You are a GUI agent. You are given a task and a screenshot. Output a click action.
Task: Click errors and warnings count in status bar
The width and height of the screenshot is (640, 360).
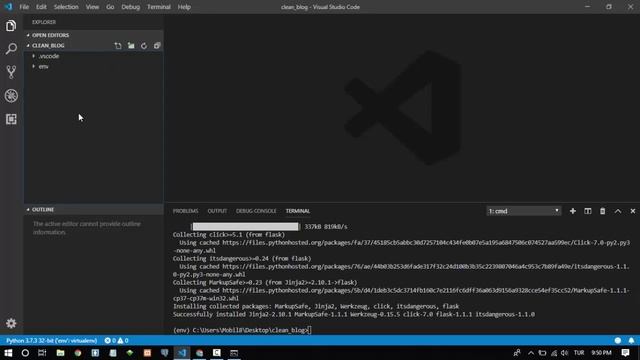point(116,340)
